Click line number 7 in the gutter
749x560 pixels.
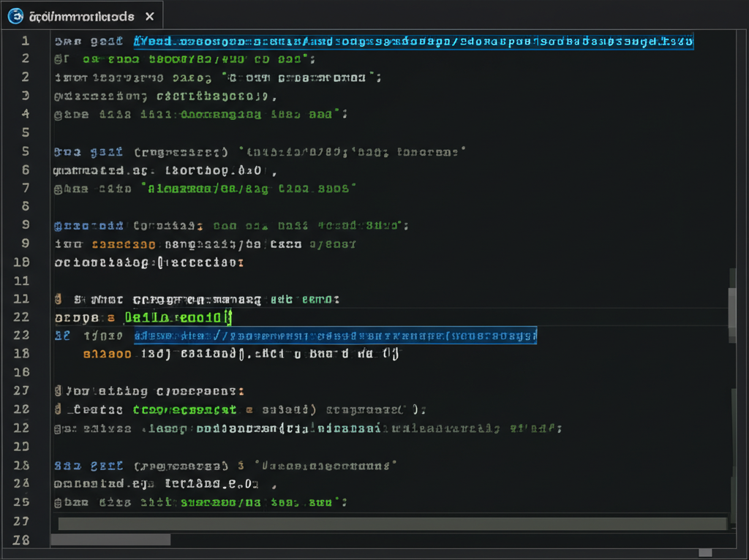(26, 188)
